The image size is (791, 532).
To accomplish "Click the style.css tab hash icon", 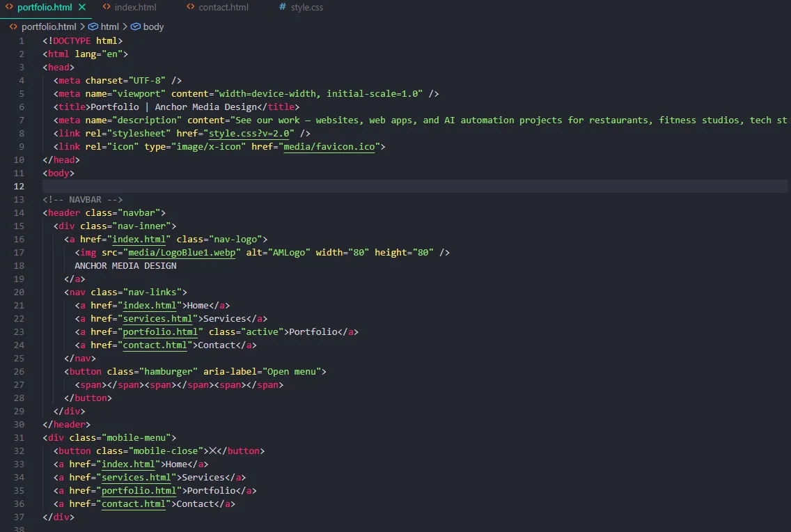I will (283, 7).
